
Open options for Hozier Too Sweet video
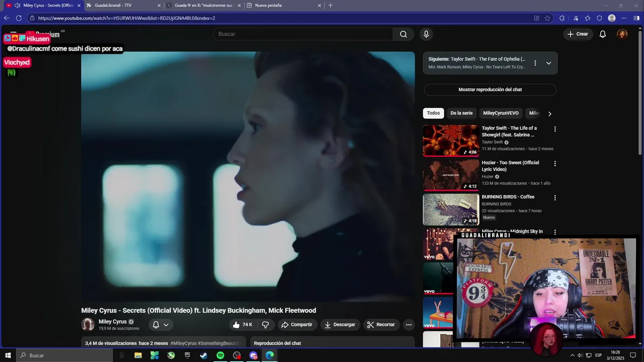(555, 163)
